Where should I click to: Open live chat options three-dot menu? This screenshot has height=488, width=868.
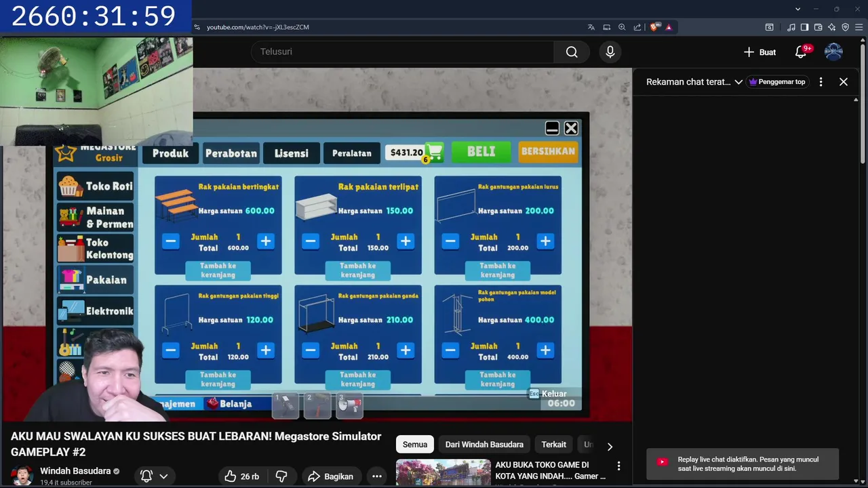(821, 82)
